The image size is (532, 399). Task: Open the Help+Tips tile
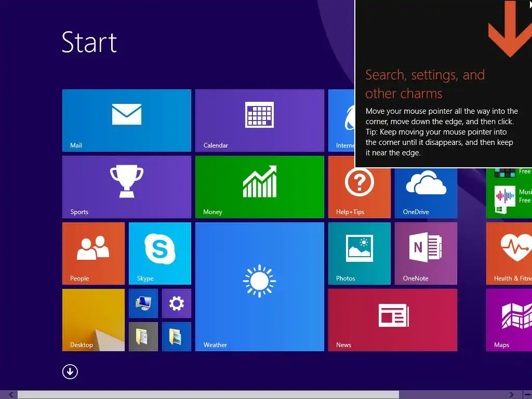coord(360,193)
